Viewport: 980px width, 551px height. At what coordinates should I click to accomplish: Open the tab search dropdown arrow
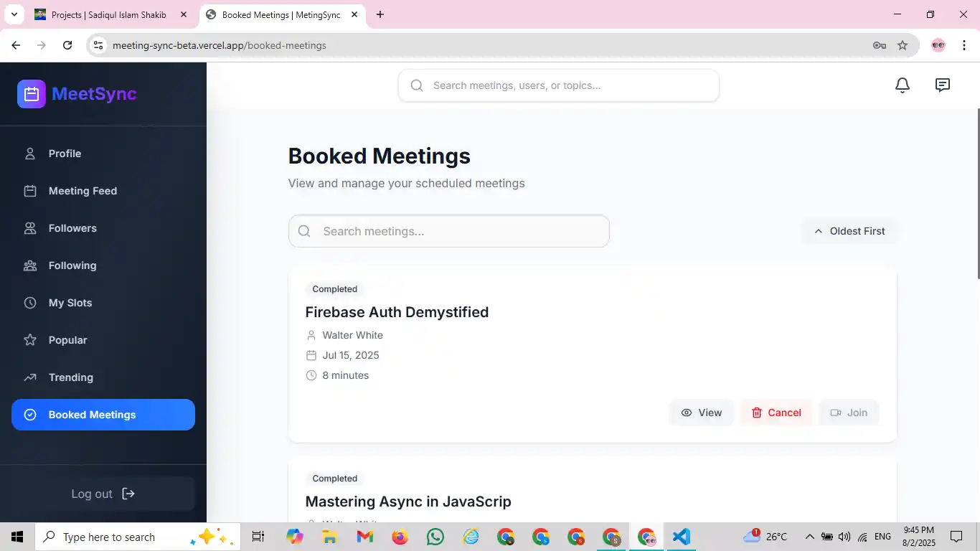click(14, 14)
